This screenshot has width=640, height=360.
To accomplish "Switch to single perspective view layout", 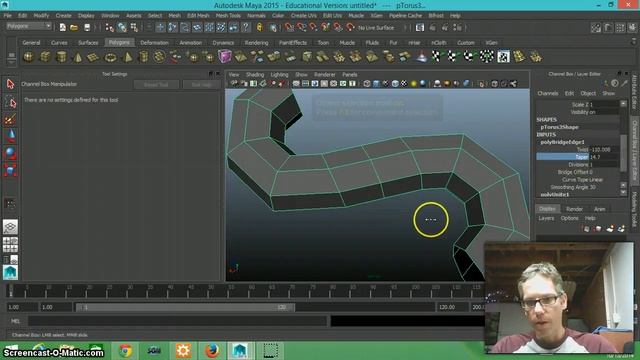I will [x=10, y=227].
